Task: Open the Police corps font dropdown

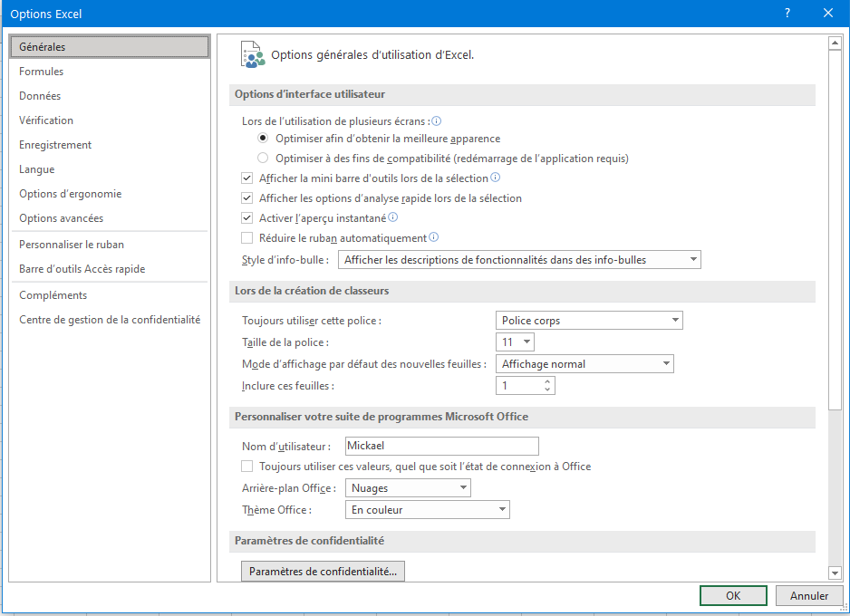Action: point(589,320)
